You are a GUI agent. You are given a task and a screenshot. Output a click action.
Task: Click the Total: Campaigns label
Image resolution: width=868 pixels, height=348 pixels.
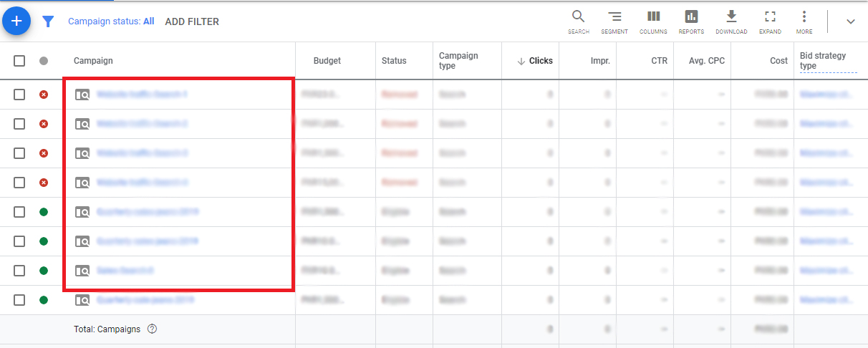point(107,329)
